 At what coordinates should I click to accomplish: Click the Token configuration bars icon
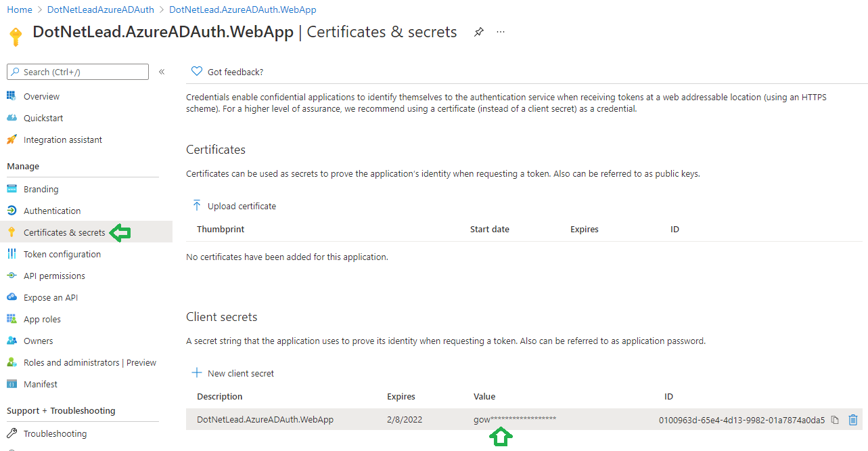[11, 254]
